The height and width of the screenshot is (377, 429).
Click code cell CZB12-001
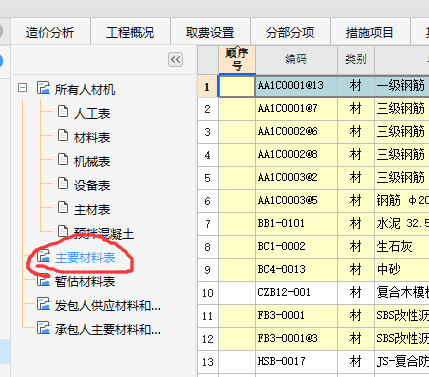[x=296, y=293]
